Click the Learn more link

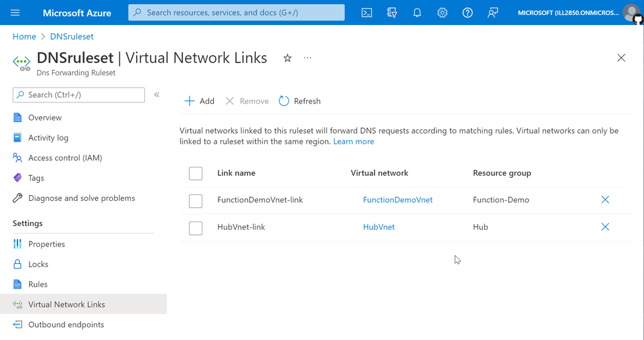354,142
